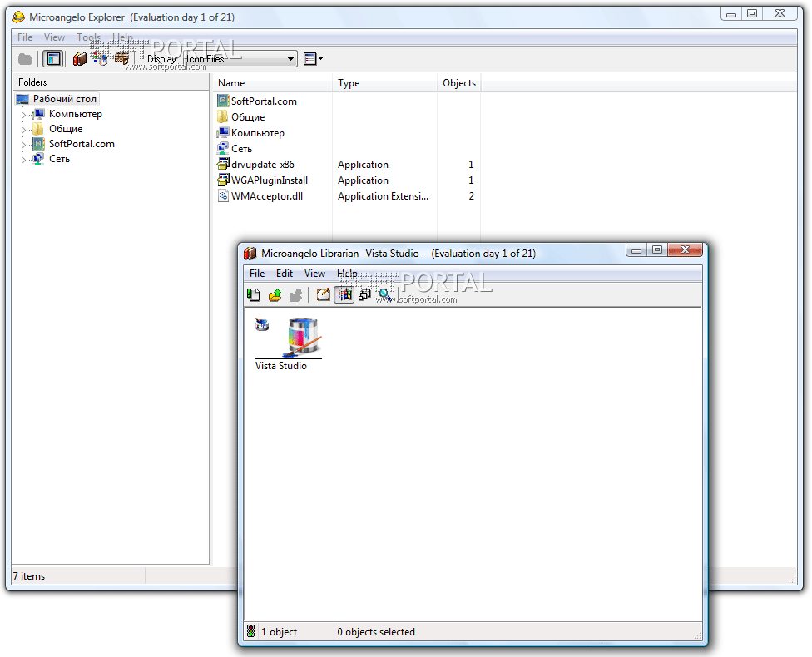812x657 pixels.
Task: Select SoftPortal.com in the Folders tree
Action: coord(82,144)
